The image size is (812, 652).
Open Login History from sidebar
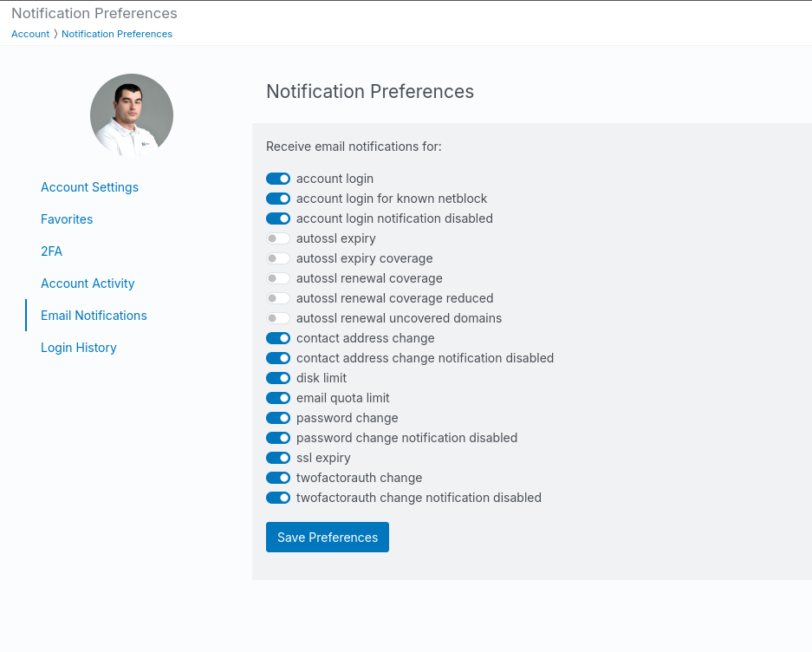pyautogui.click(x=79, y=348)
